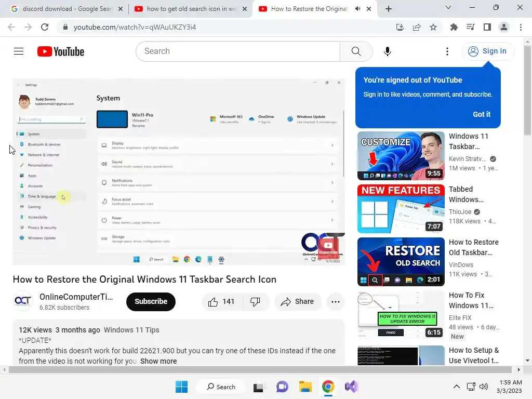Open NEW FEATURES Tabbed Windows thumbnail
532x399 pixels.
[401, 209]
